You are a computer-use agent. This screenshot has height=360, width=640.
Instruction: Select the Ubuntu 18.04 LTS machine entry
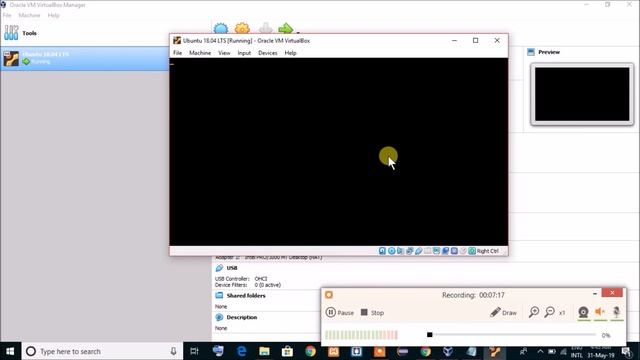click(x=85, y=58)
